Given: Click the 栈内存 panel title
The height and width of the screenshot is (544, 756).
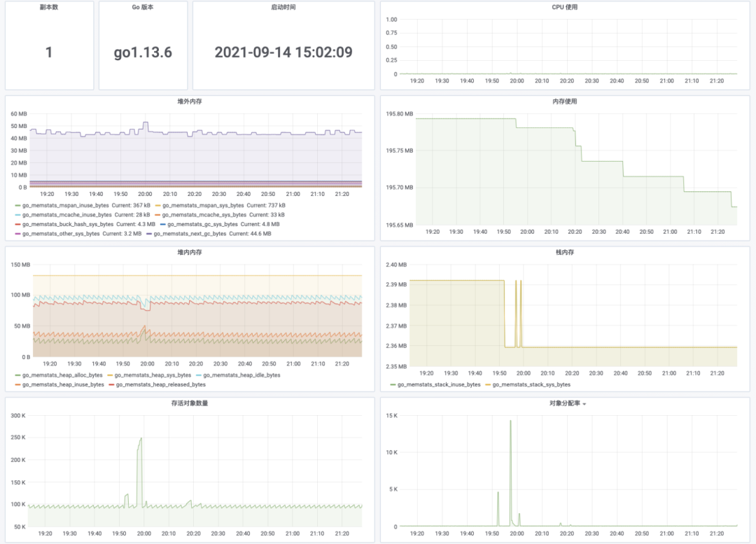Looking at the screenshot, I should tap(565, 252).
